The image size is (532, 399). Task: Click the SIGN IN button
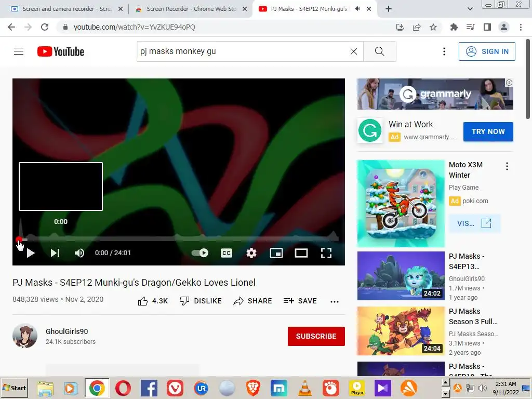[x=487, y=51]
